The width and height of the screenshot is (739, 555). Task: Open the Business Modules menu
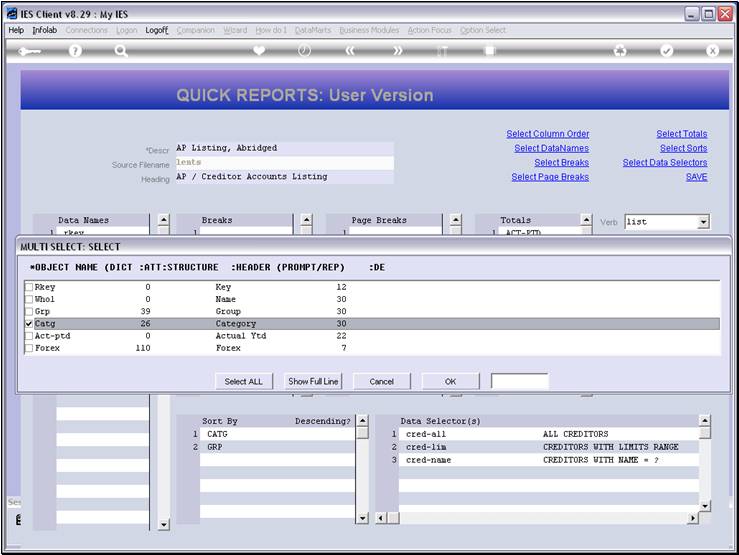[369, 30]
